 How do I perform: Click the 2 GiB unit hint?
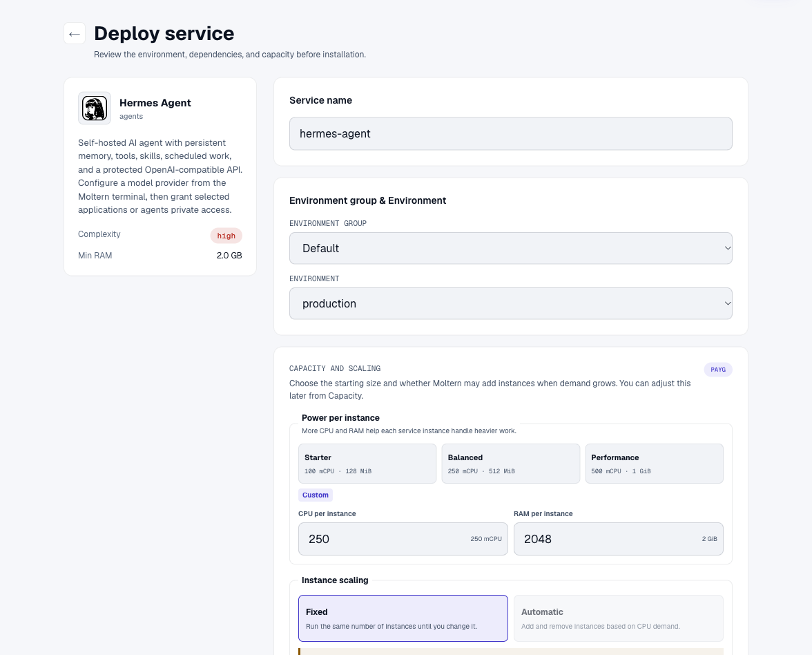710,539
